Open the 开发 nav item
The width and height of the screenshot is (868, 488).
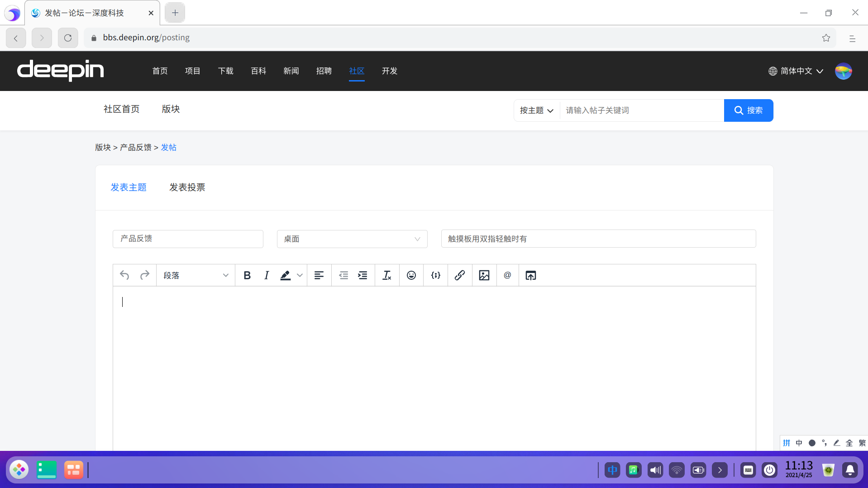[x=389, y=71]
